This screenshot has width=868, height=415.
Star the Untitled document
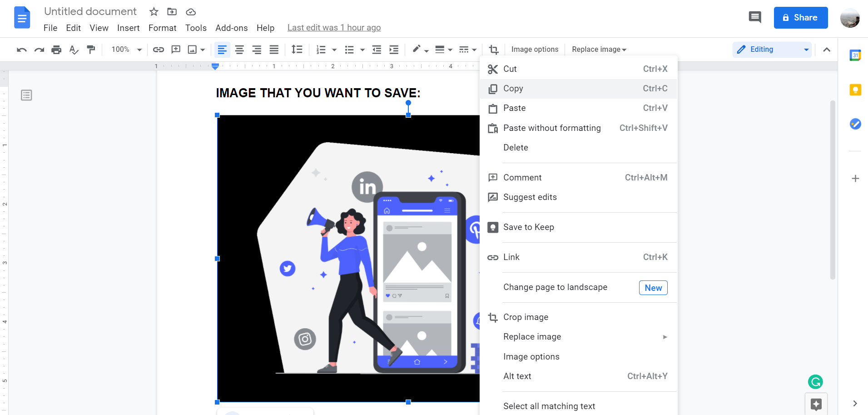[x=154, y=12]
